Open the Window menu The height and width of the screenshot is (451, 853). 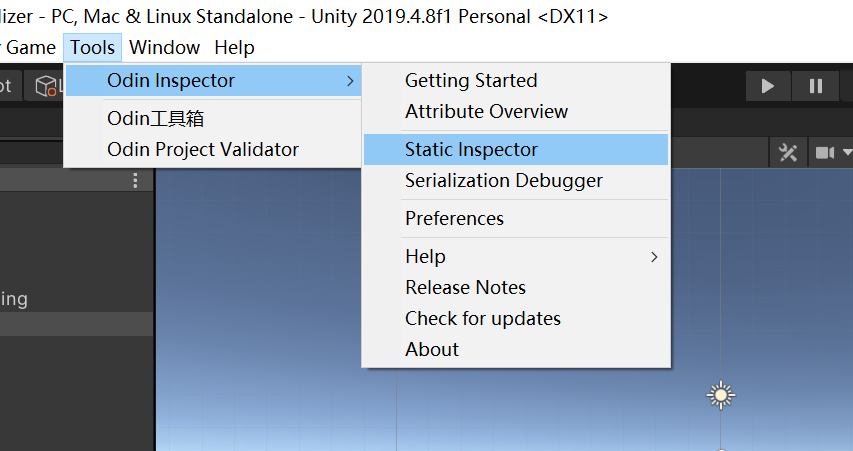tap(164, 48)
